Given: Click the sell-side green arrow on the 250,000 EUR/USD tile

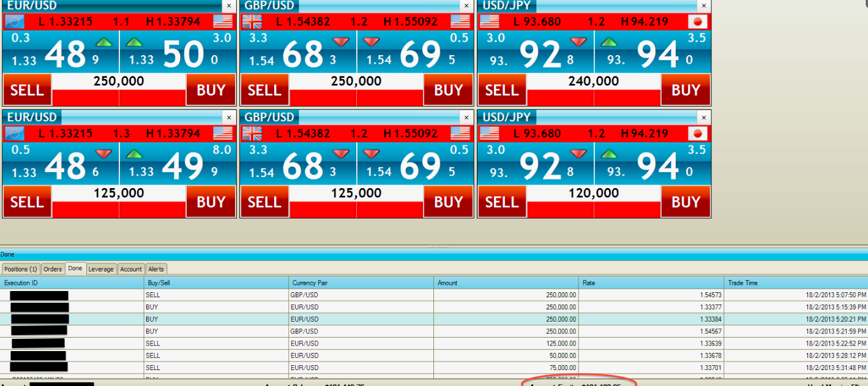Looking at the screenshot, I should pyautogui.click(x=104, y=42).
